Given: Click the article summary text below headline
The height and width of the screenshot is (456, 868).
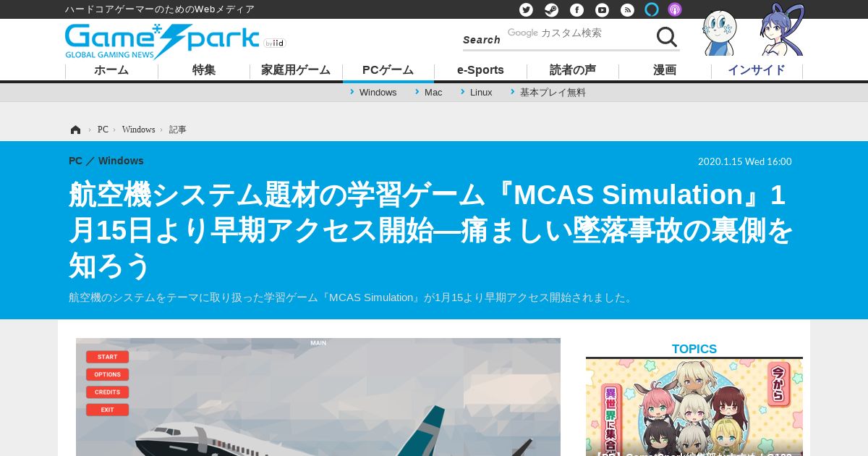Looking at the screenshot, I should (x=352, y=297).
